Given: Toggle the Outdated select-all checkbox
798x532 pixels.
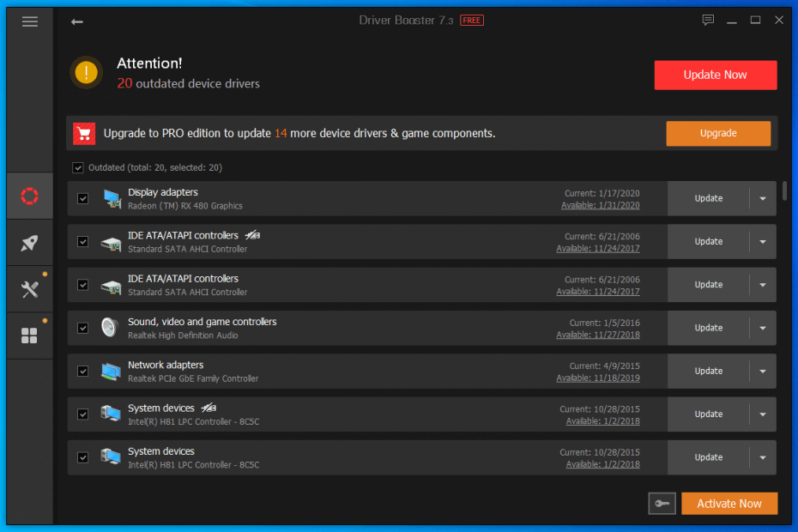Looking at the screenshot, I should (x=78, y=167).
